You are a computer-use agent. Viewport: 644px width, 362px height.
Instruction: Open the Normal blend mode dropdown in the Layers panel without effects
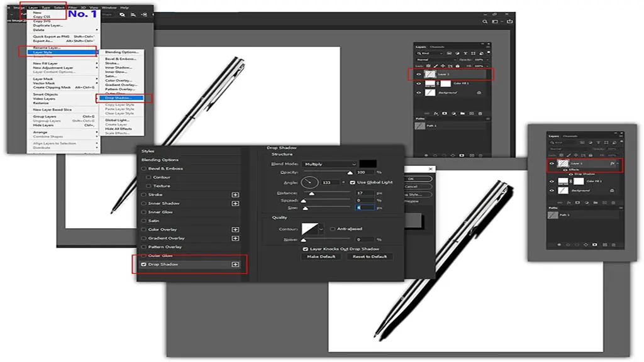[x=435, y=60]
